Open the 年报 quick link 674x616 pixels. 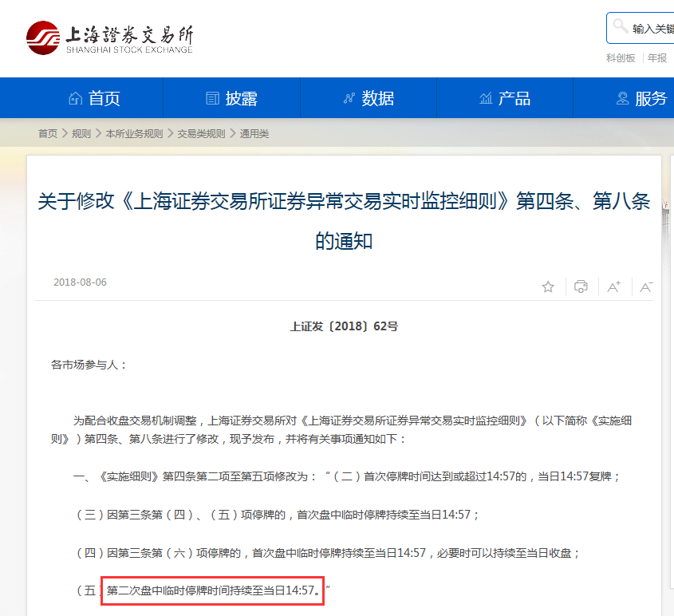point(657,58)
